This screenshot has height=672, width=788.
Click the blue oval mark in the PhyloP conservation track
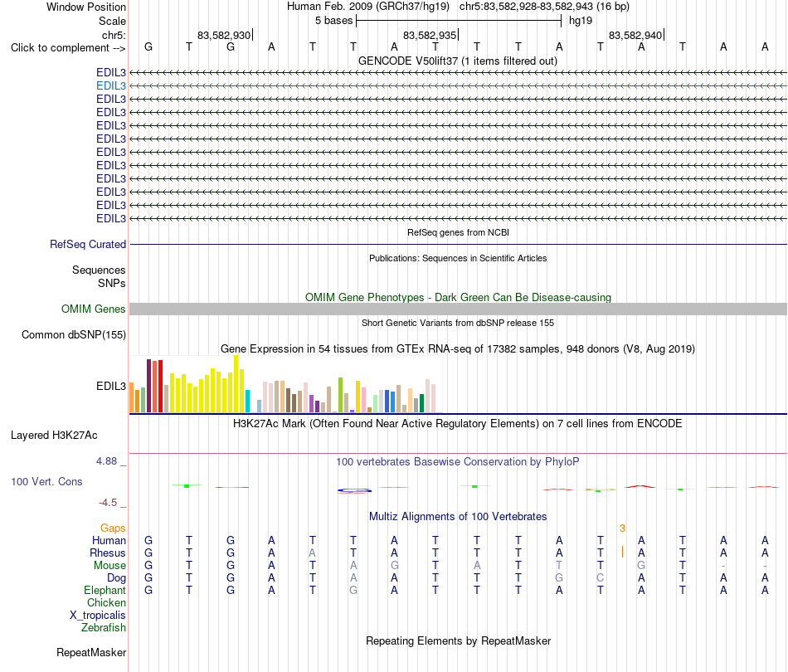tap(354, 490)
